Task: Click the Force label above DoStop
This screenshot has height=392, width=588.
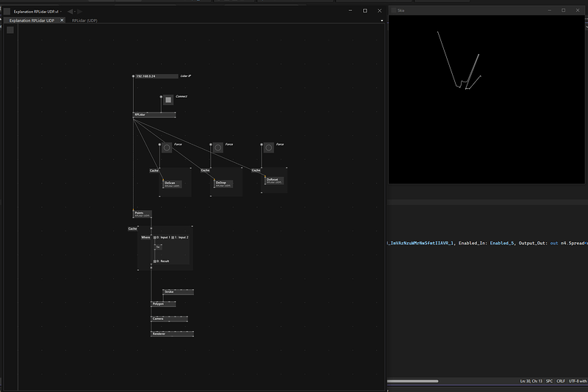Action: click(x=229, y=144)
